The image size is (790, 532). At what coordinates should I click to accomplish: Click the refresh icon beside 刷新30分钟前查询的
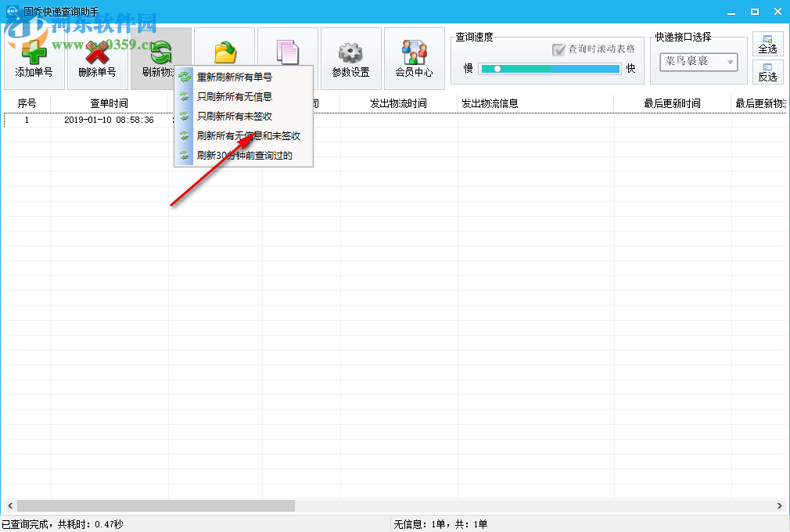pyautogui.click(x=185, y=156)
